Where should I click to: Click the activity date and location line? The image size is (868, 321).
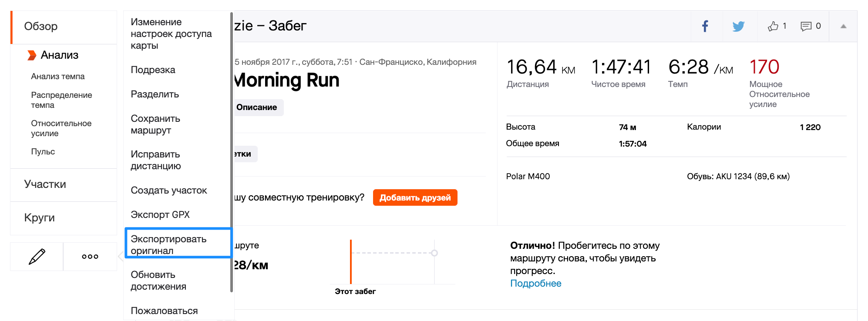355,62
